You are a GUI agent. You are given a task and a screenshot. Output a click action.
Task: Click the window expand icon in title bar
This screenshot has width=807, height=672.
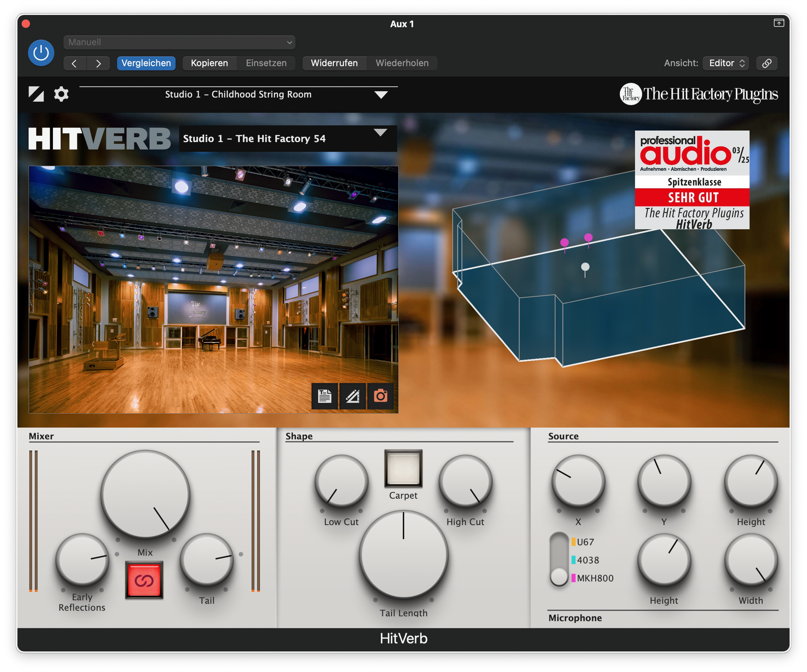[x=779, y=23]
